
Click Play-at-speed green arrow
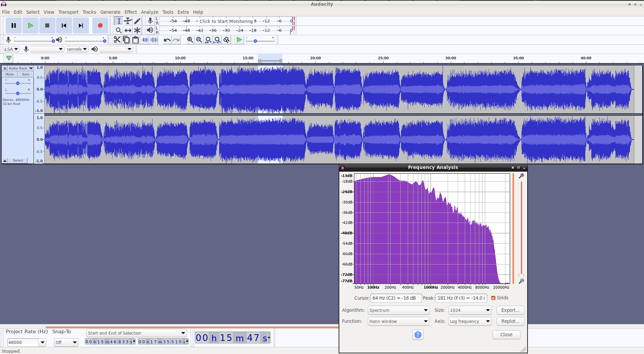click(x=239, y=40)
